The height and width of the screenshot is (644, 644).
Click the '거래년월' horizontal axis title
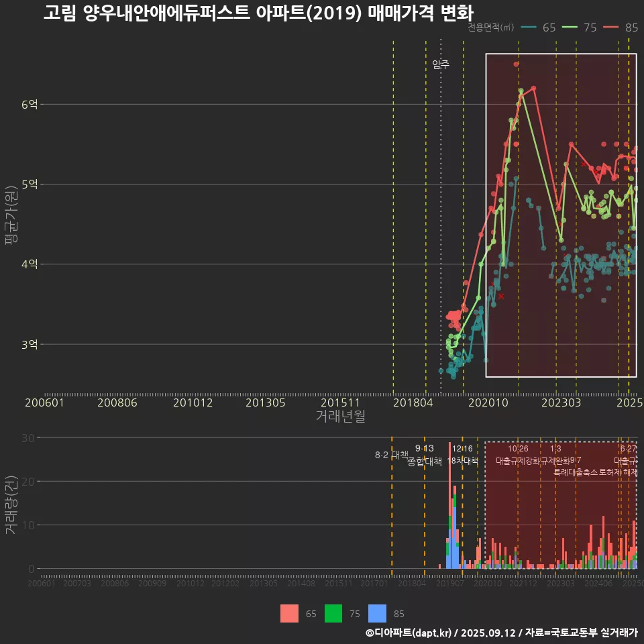click(x=341, y=416)
